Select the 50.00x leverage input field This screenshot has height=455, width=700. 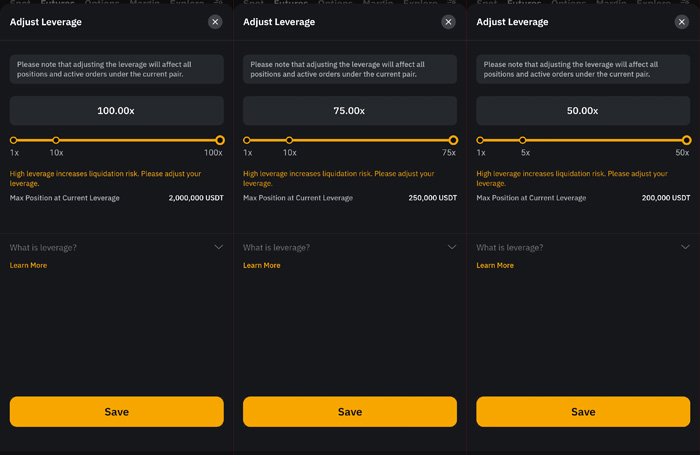pyautogui.click(x=583, y=111)
